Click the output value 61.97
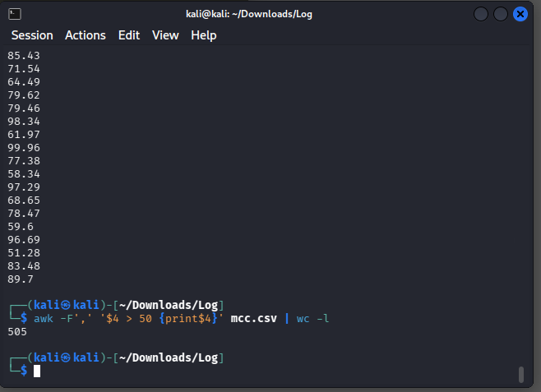 point(24,134)
